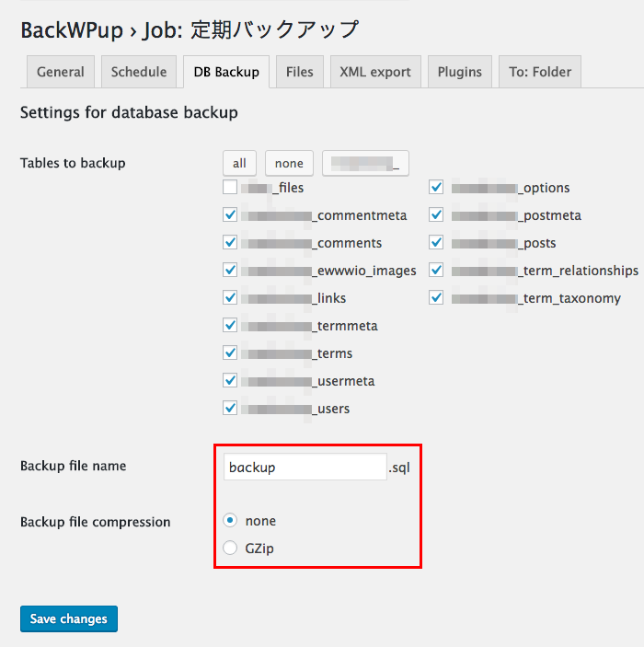The width and height of the screenshot is (644, 647).
Task: Select the DB Backup tab
Action: tap(226, 72)
